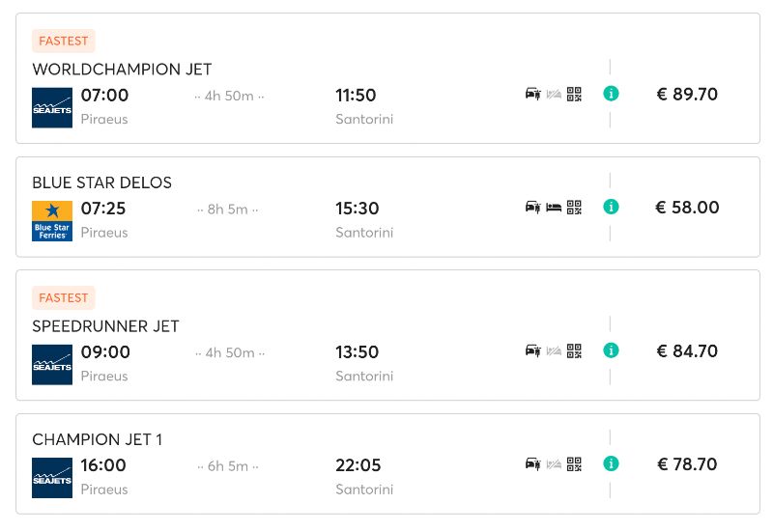This screenshot has width=773, height=532.
Task: Select the € 58.00 fare
Action: (687, 208)
